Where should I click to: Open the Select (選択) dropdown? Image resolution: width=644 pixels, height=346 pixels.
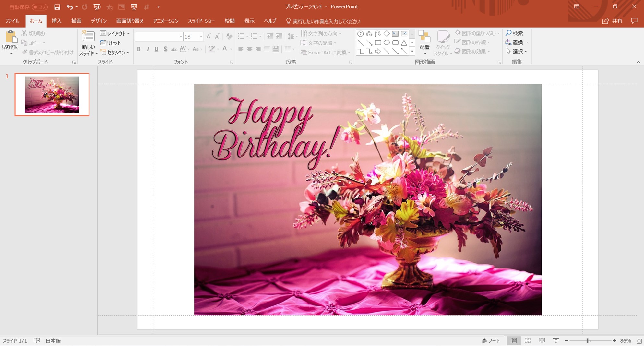point(517,51)
